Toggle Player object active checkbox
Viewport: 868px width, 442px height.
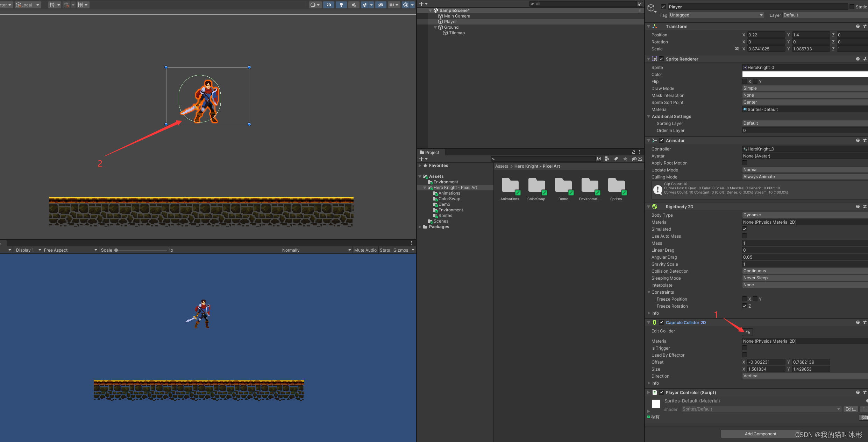(663, 7)
